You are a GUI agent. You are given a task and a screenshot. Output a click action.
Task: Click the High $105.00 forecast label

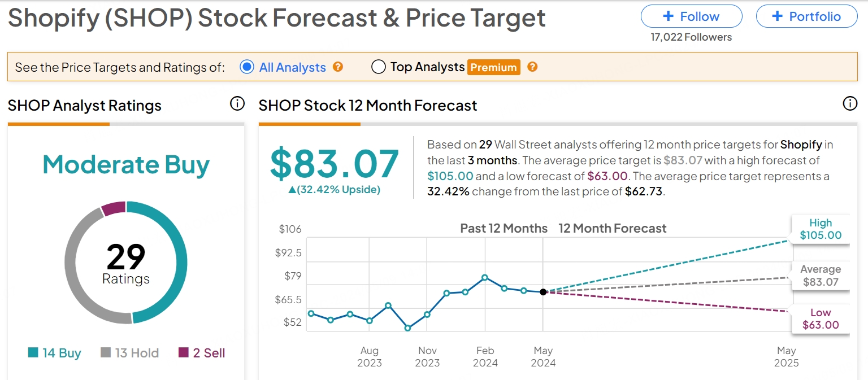(821, 229)
